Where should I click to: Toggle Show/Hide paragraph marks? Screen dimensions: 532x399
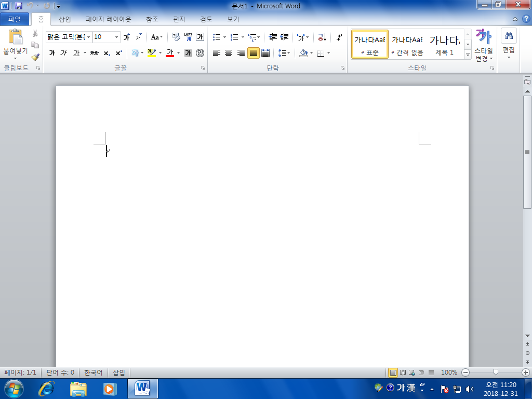pos(339,37)
